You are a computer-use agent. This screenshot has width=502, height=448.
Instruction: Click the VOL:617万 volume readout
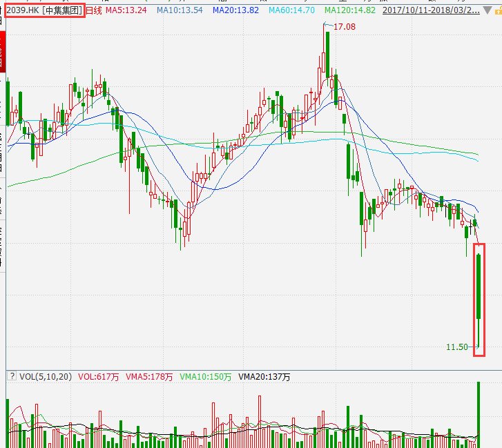pyautogui.click(x=98, y=377)
